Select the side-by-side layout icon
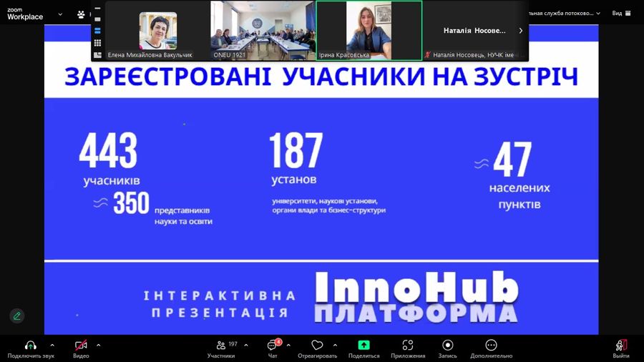 point(97,54)
